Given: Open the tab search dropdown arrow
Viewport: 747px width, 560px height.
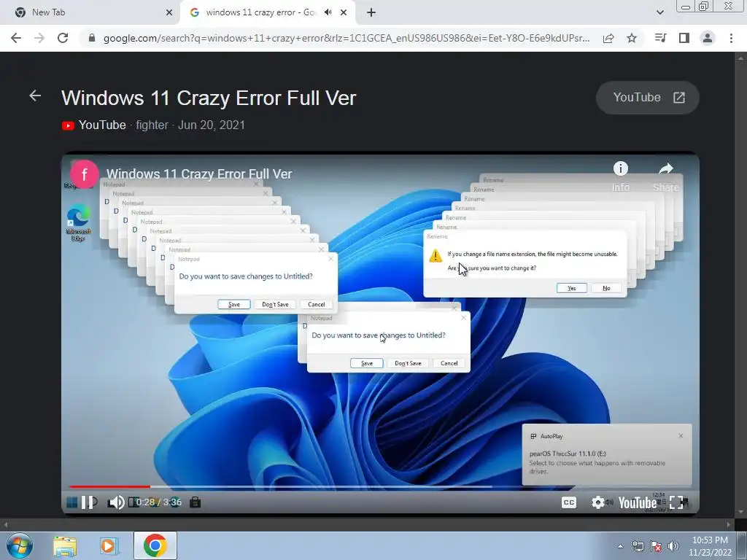Looking at the screenshot, I should pyautogui.click(x=659, y=12).
